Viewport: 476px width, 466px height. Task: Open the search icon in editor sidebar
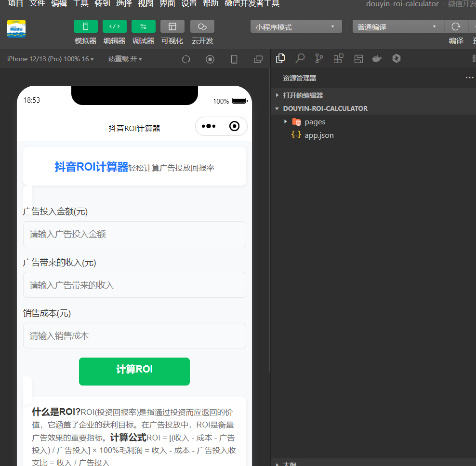pyautogui.click(x=300, y=59)
